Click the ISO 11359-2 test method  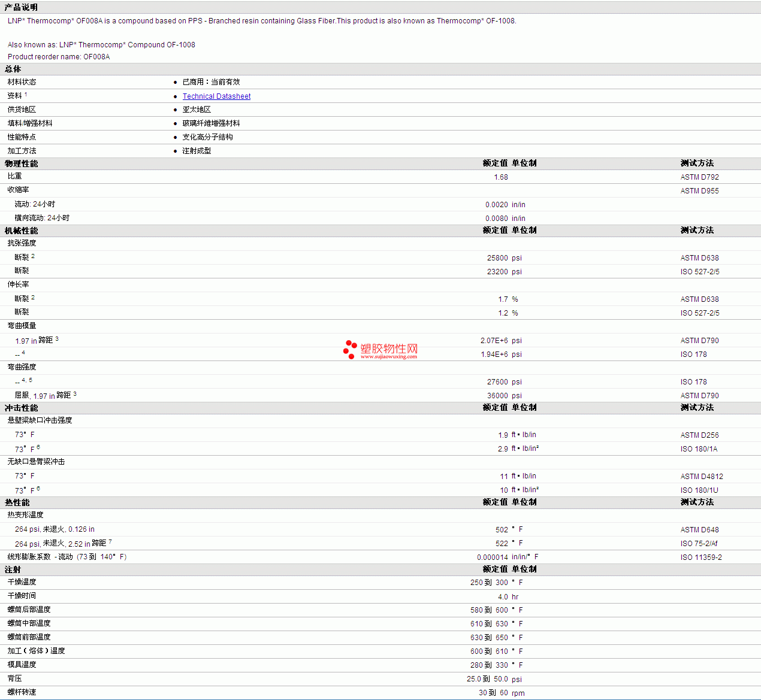point(701,557)
